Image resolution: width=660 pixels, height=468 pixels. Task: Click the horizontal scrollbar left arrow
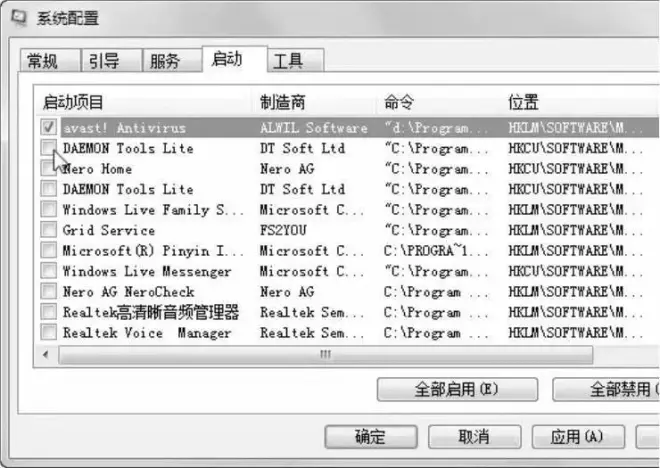[x=46, y=355]
